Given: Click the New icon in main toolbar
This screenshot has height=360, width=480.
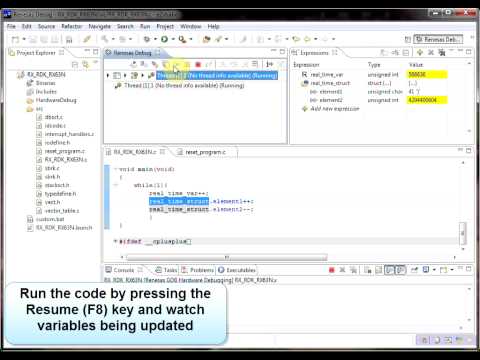Looking at the screenshot, I should coord(15,40).
